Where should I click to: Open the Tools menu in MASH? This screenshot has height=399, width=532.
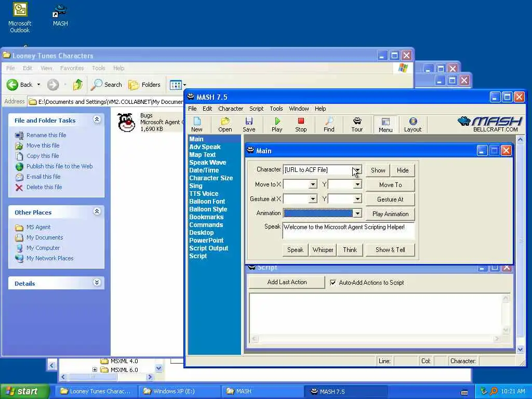pos(276,109)
